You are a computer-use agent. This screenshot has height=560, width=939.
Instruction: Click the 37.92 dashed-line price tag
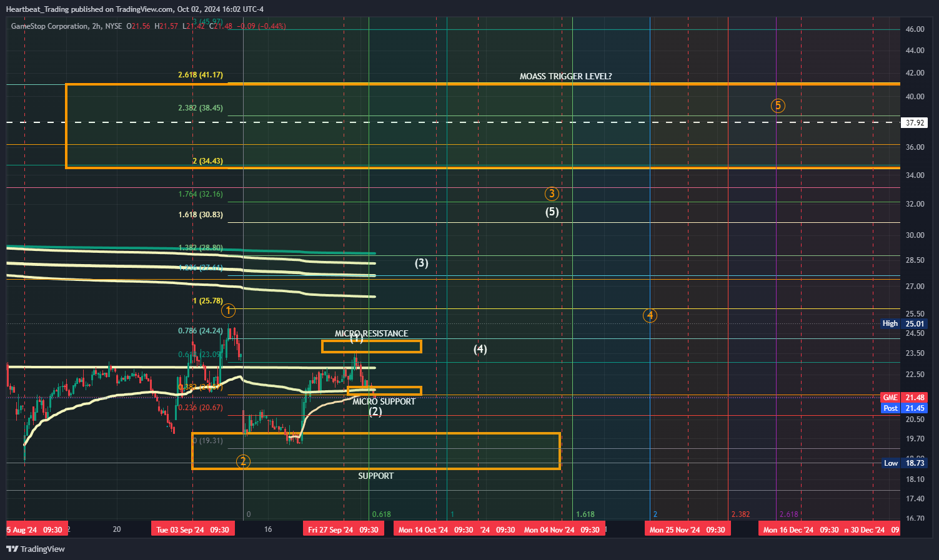point(915,122)
